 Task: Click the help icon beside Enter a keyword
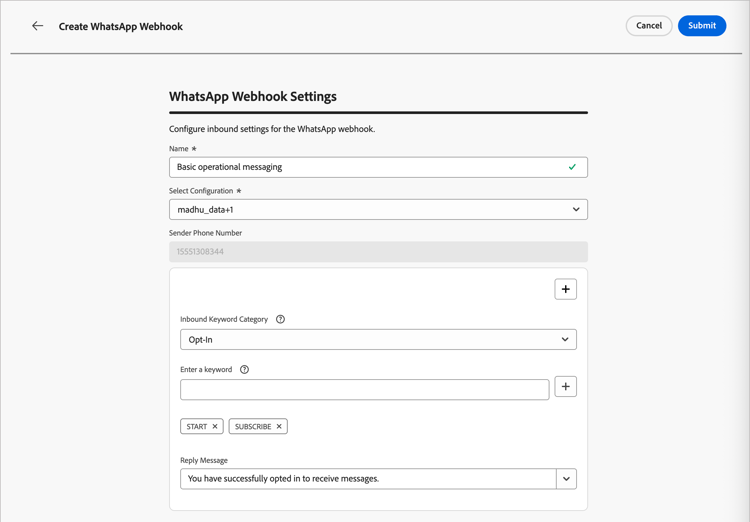[x=244, y=370]
